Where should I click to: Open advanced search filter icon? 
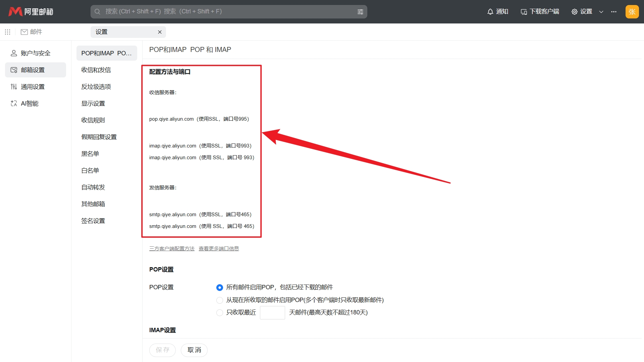[360, 12]
